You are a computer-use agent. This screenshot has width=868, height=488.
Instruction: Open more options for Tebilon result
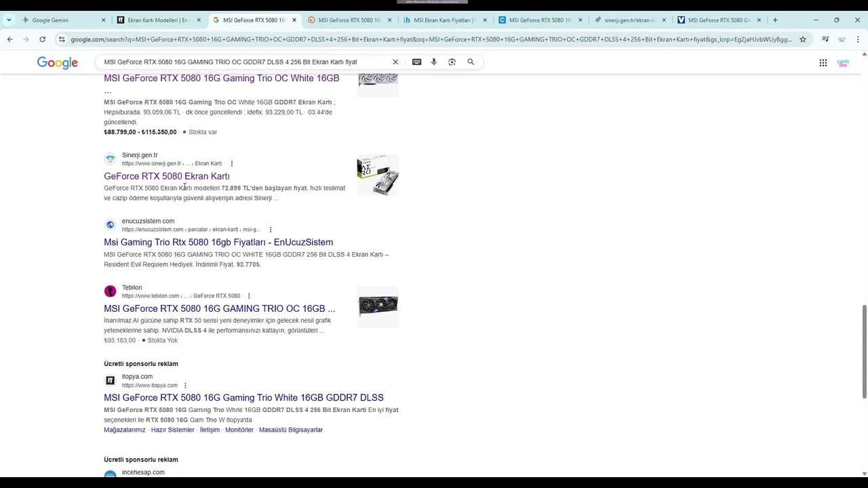pos(249,296)
